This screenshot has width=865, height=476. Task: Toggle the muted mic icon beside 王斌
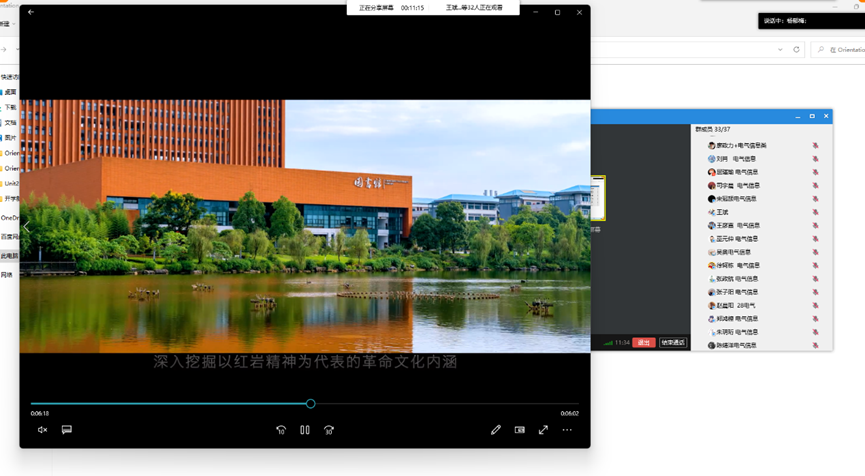point(815,212)
